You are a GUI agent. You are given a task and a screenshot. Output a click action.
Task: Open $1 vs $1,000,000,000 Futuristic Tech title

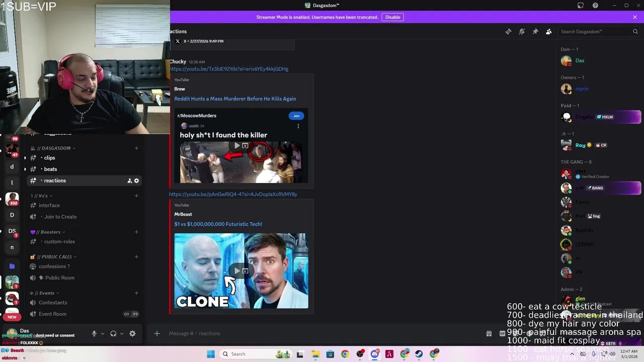[x=218, y=224]
